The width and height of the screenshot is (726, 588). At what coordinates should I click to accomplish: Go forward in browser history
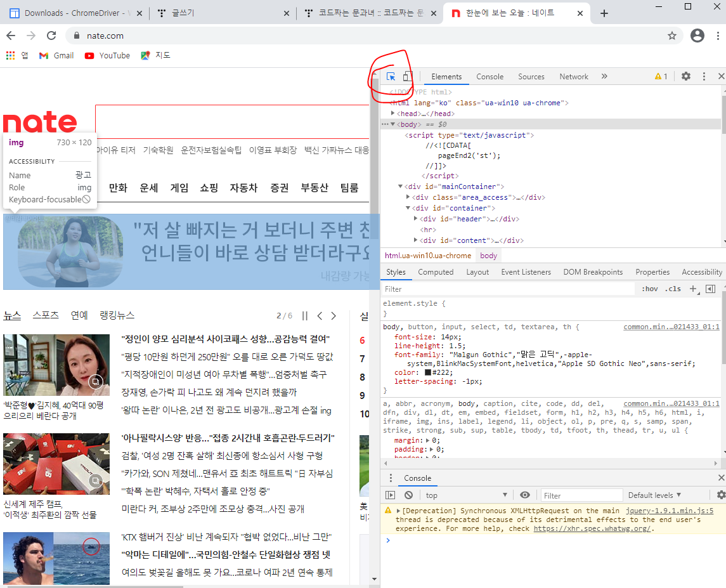coord(31,36)
